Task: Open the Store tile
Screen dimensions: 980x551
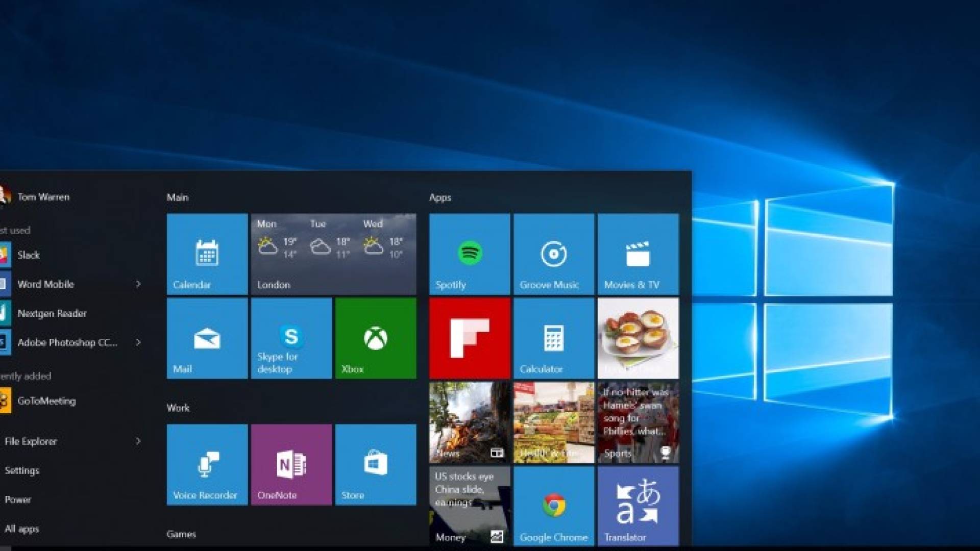Action: [376, 465]
